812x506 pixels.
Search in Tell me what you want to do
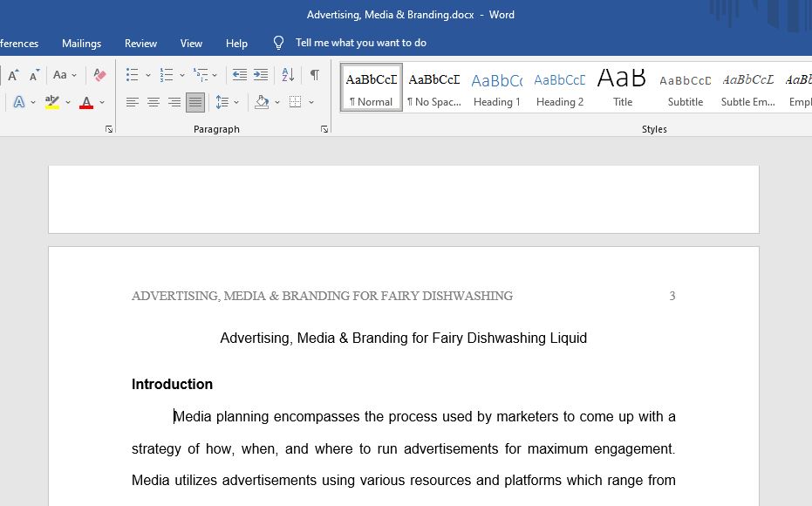pos(361,43)
